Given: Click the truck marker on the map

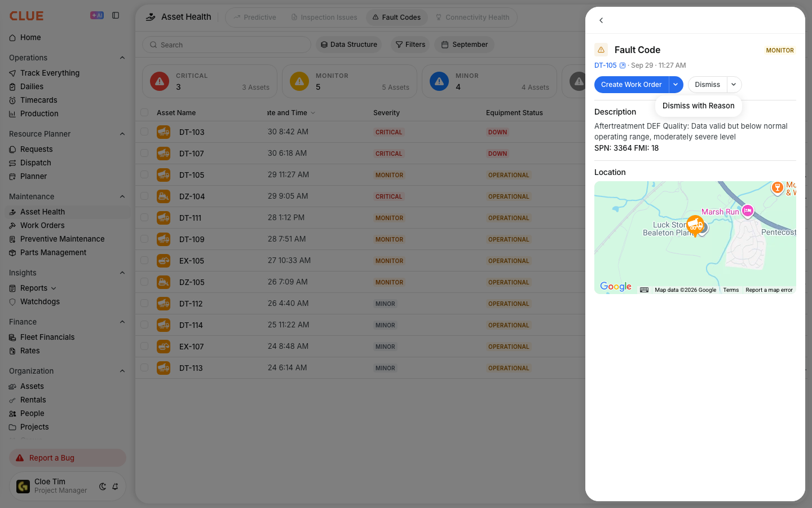Looking at the screenshot, I should tap(696, 226).
